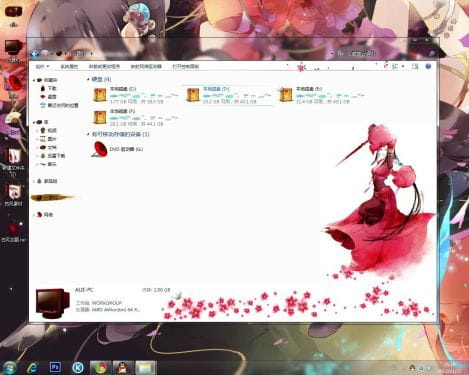The image size is (469, 375).
Task: Click the C: drive usage bar
Action: [x=144, y=96]
